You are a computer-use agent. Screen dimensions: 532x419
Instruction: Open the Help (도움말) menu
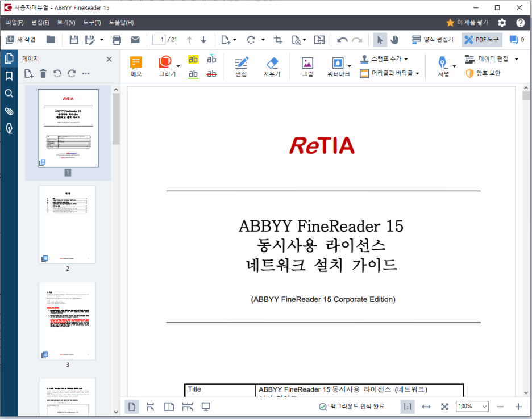[x=121, y=22]
